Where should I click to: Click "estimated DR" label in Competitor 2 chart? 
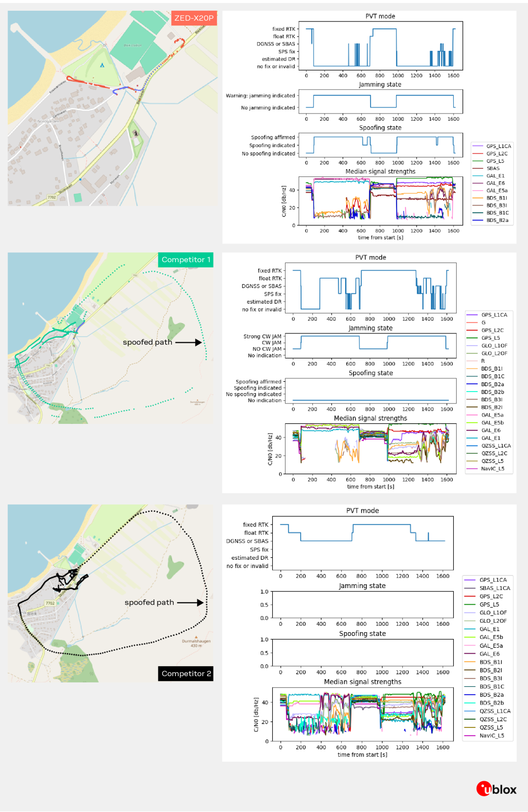(250, 558)
